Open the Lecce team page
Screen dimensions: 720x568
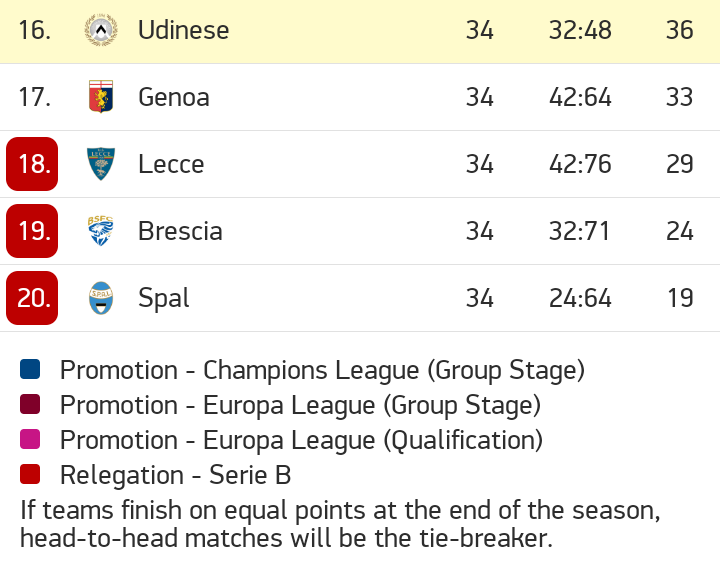click(x=171, y=164)
